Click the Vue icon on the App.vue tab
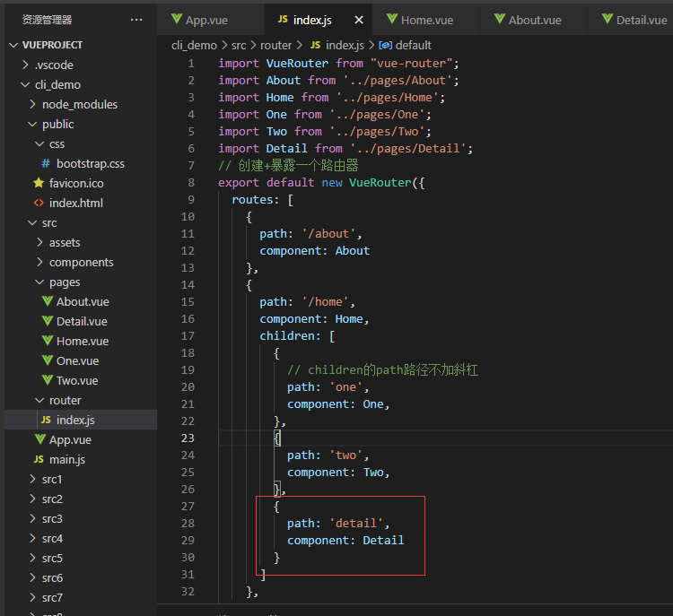673x616 pixels. (177, 19)
